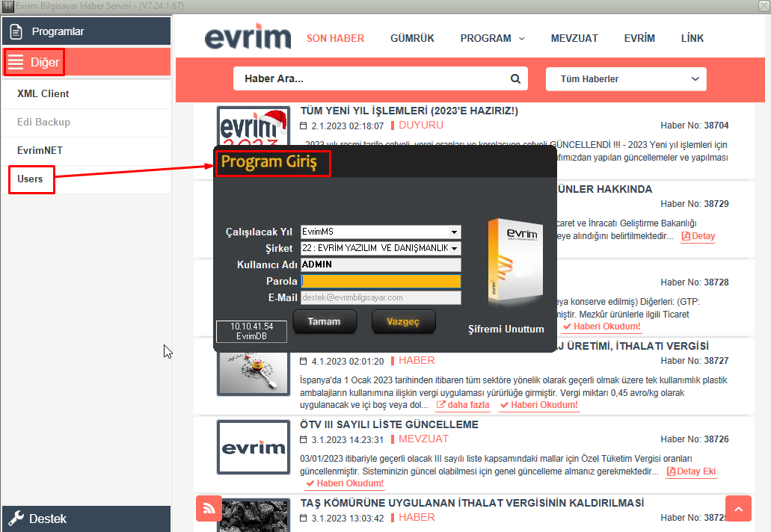Screen dimensions: 771x532
Task: Click Şifremi Unuttum link
Action: [x=506, y=329]
